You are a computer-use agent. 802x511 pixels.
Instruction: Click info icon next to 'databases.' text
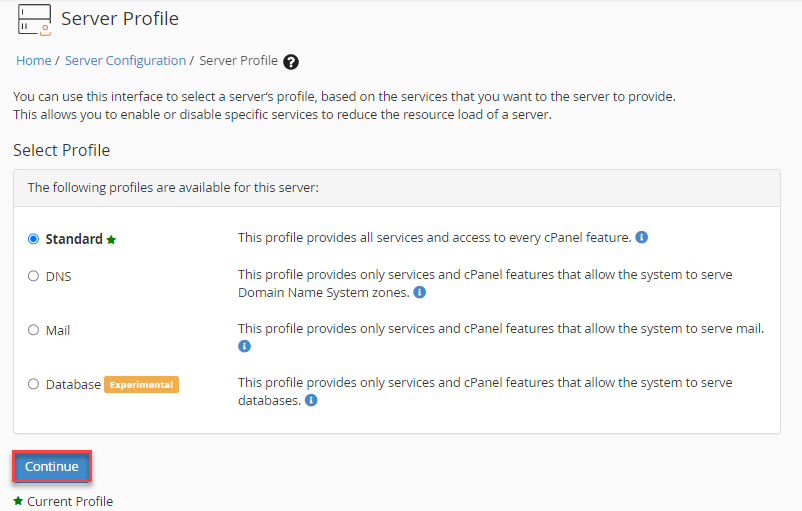[311, 401]
